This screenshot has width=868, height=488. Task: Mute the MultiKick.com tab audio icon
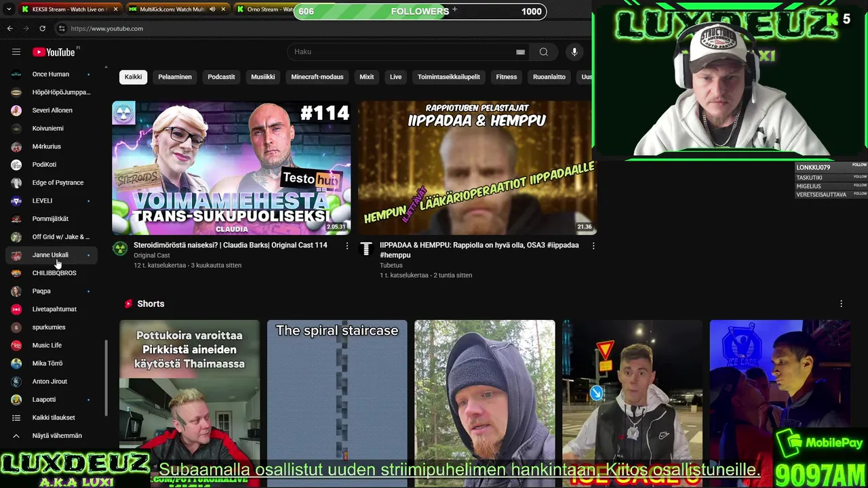coord(212,9)
